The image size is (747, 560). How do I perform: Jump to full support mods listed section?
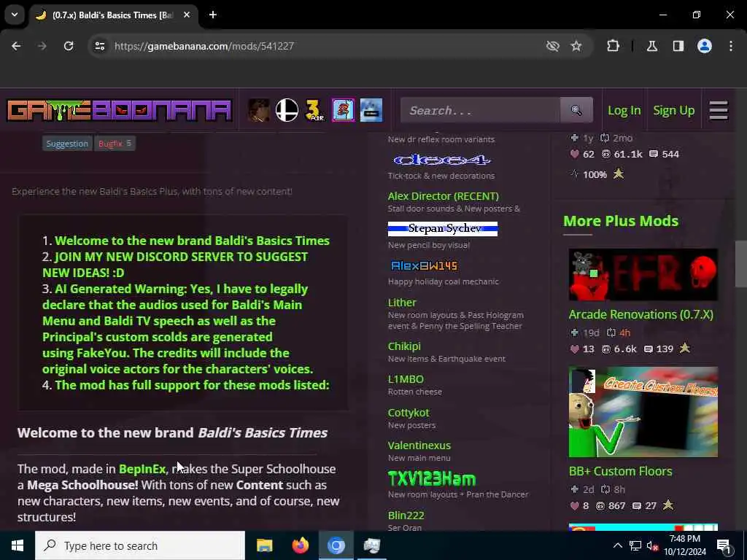click(x=192, y=385)
